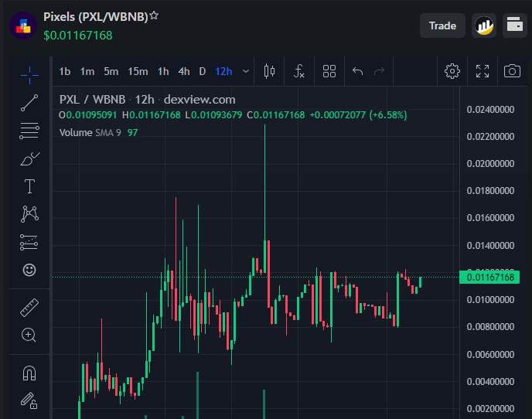Open the forecasting and measurement tool
Viewport: 532px width, 419px height.
(x=29, y=242)
